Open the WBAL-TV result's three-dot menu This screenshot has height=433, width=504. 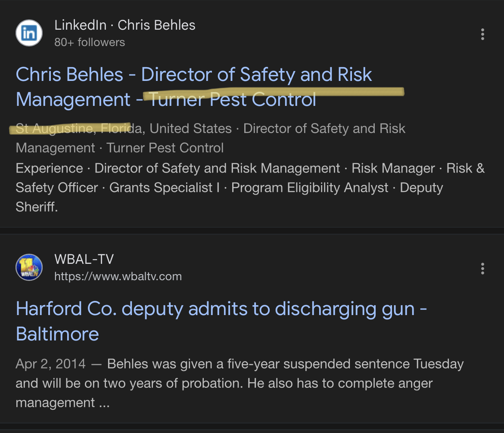482,269
